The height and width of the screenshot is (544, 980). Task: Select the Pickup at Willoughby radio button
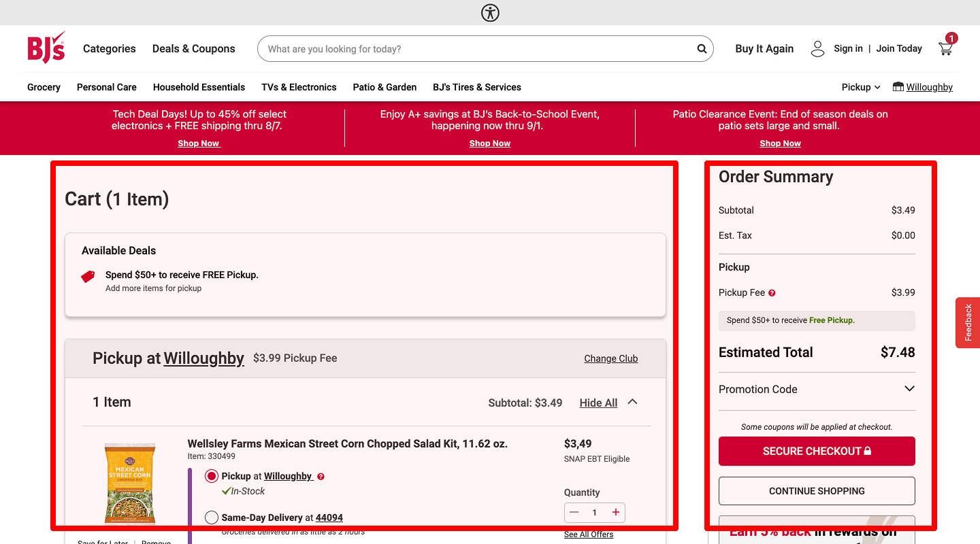click(x=212, y=477)
